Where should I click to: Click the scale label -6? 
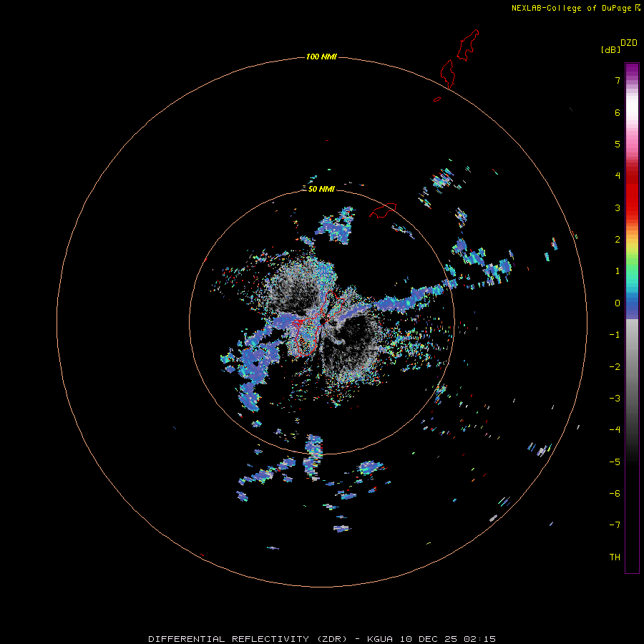click(615, 494)
